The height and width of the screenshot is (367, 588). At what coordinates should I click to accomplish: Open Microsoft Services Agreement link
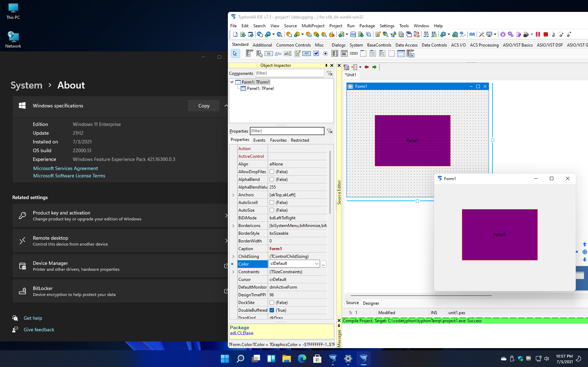coord(65,168)
